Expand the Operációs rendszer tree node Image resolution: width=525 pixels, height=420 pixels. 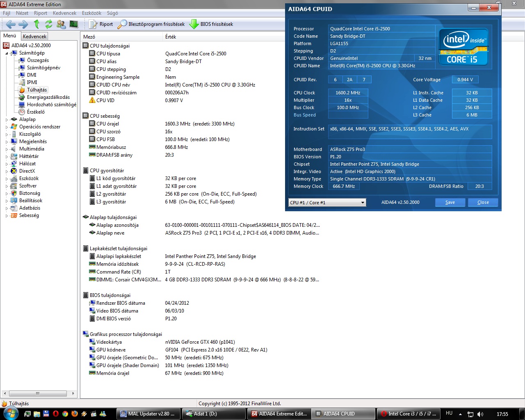pos(7,127)
